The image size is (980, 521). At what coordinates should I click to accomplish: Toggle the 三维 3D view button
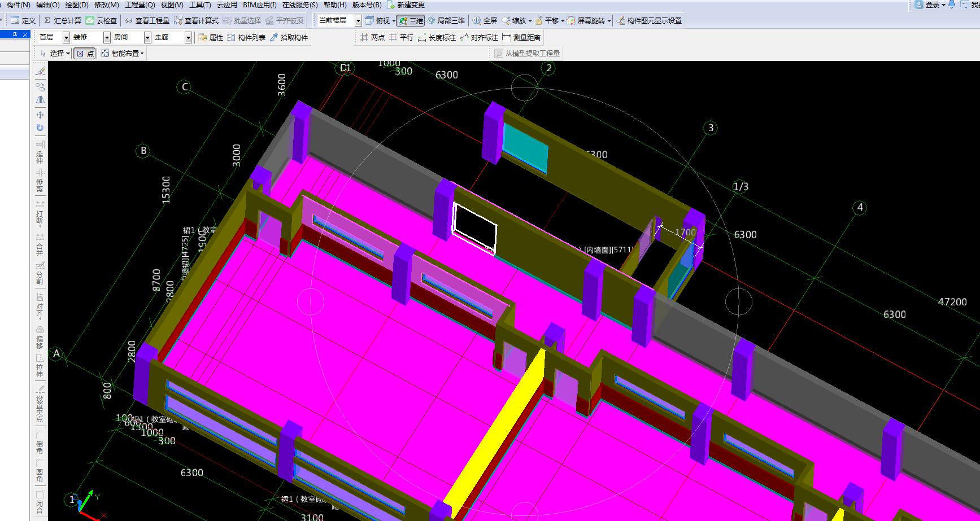[x=411, y=20]
